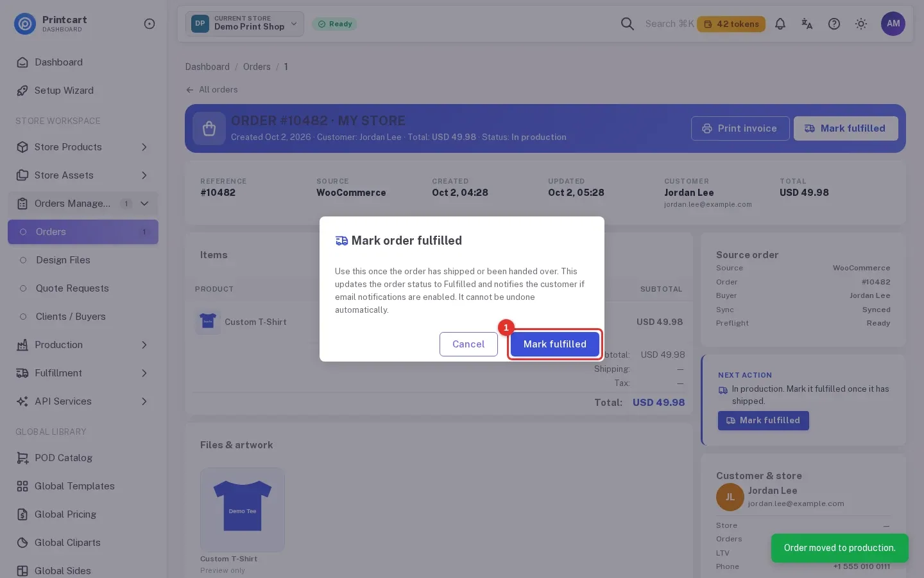Collapse sidebar with the circle pin icon

coord(150,24)
